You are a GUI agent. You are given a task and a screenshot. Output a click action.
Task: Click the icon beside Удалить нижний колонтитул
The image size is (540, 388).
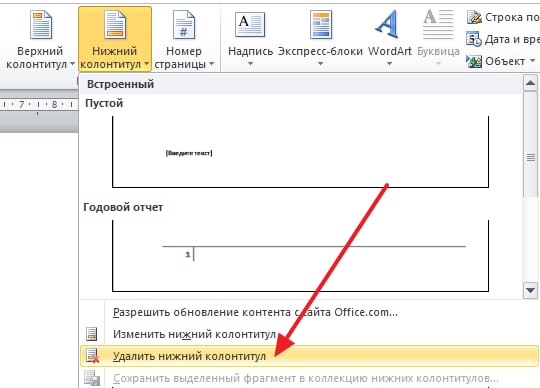coord(92,356)
